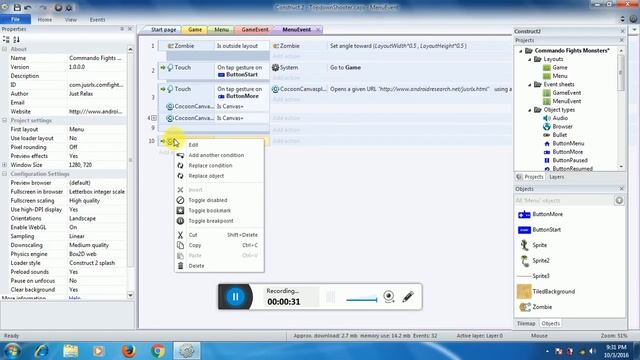Choose Toggle breakpoint

[x=219, y=221]
